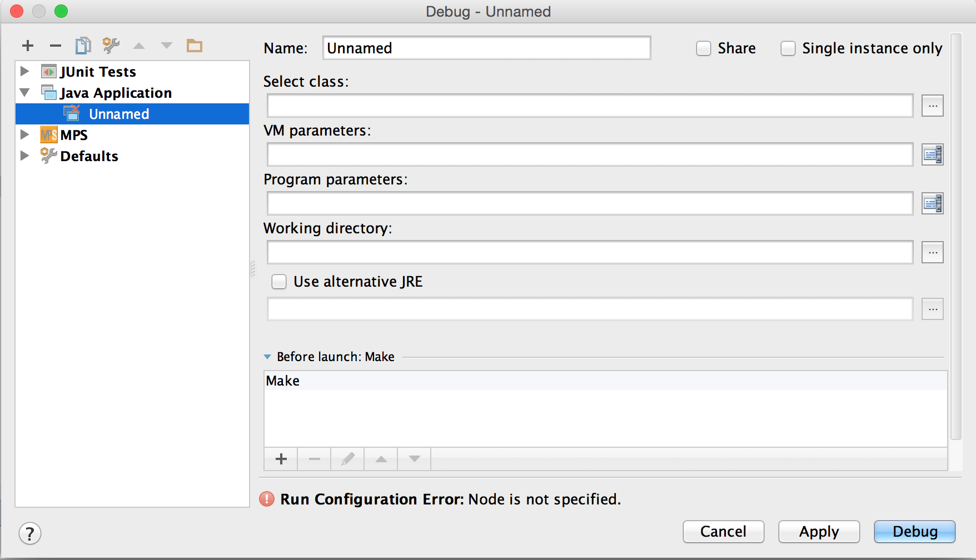This screenshot has height=560, width=976.
Task: Open the help question mark
Action: coord(30,534)
